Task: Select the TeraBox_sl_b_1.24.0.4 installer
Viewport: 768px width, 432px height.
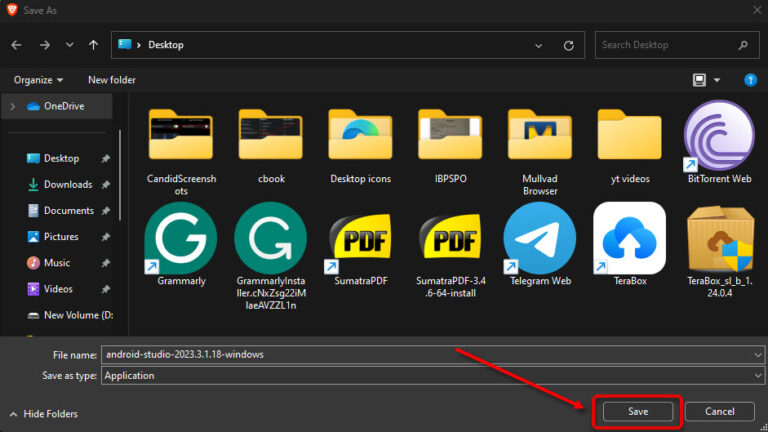Action: [720, 252]
